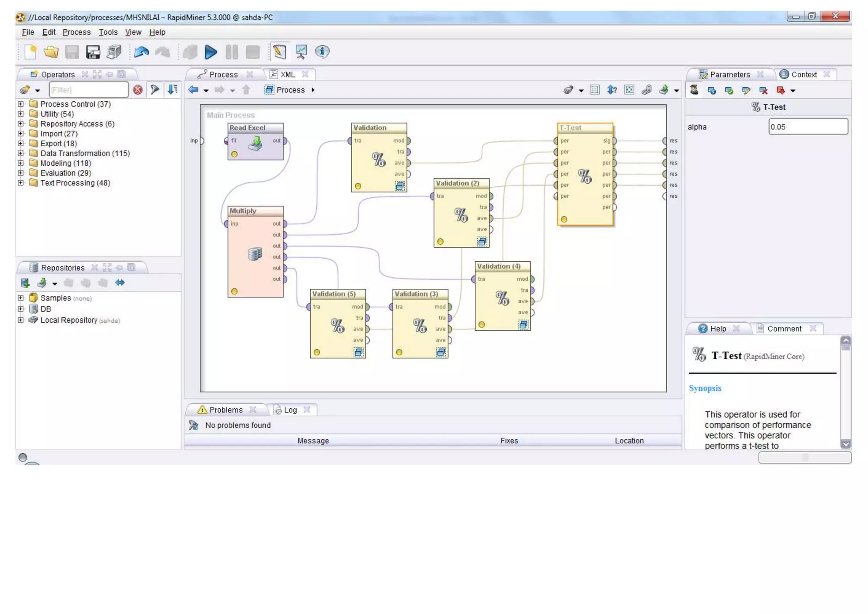
Task: Expand the Local Repository tree node
Action: (21, 320)
